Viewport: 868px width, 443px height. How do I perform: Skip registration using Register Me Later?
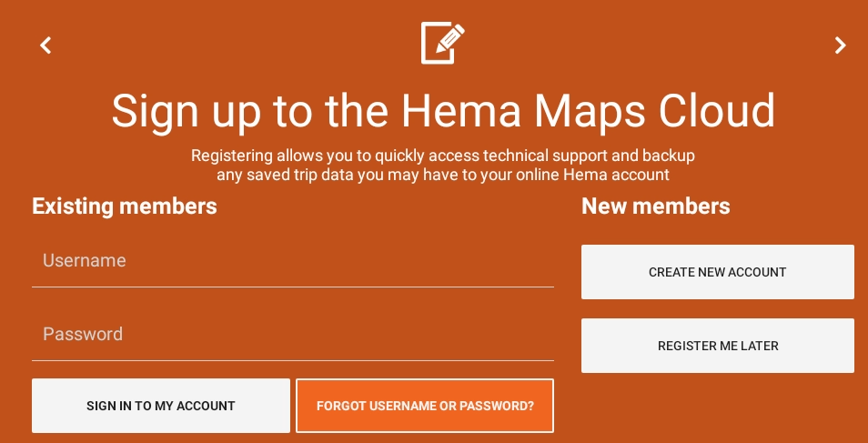[x=717, y=346]
